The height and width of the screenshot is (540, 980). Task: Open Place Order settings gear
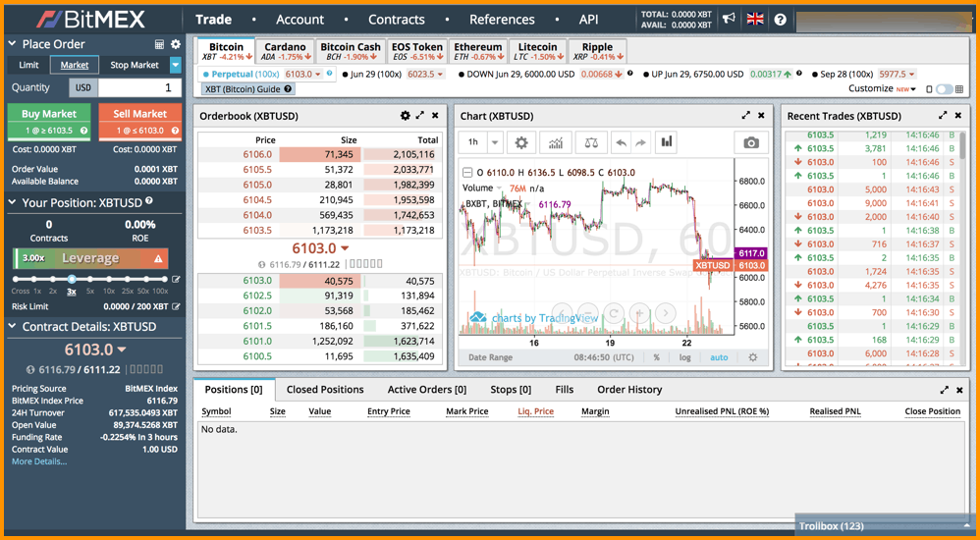coord(176,44)
